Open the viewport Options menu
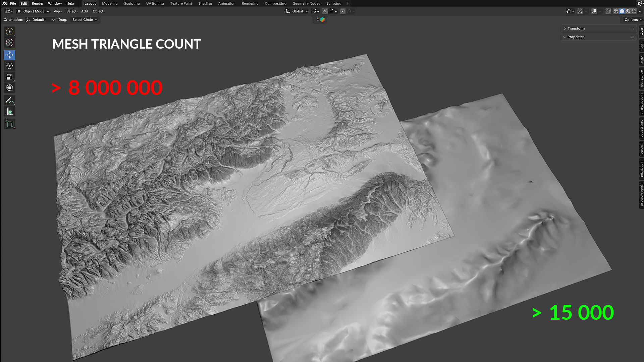Viewport: 644px width, 362px height. tap(632, 19)
